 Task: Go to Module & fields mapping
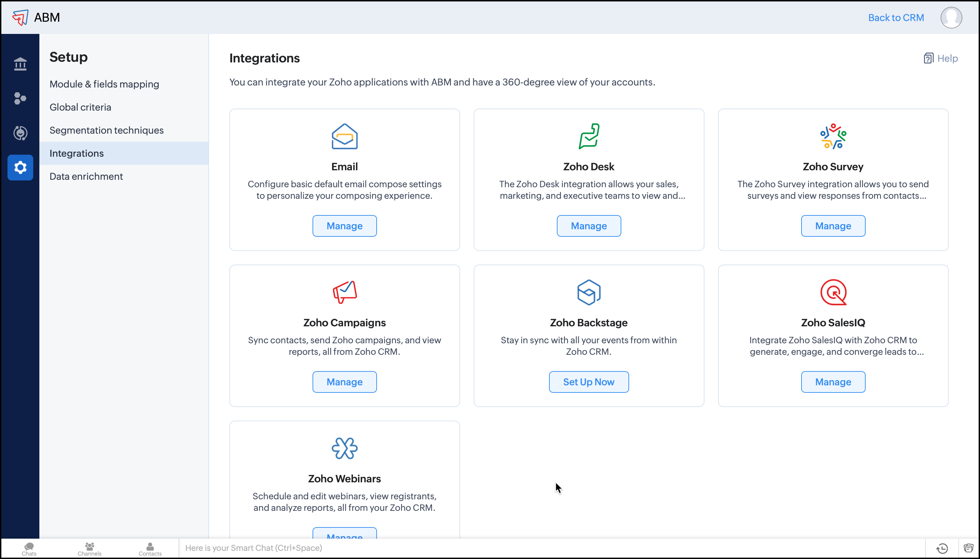pos(104,84)
